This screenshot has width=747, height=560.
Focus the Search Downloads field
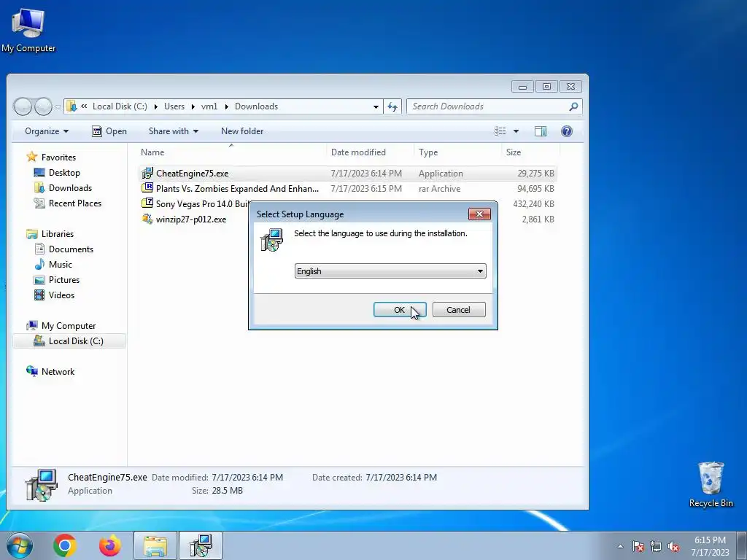tap(488, 106)
